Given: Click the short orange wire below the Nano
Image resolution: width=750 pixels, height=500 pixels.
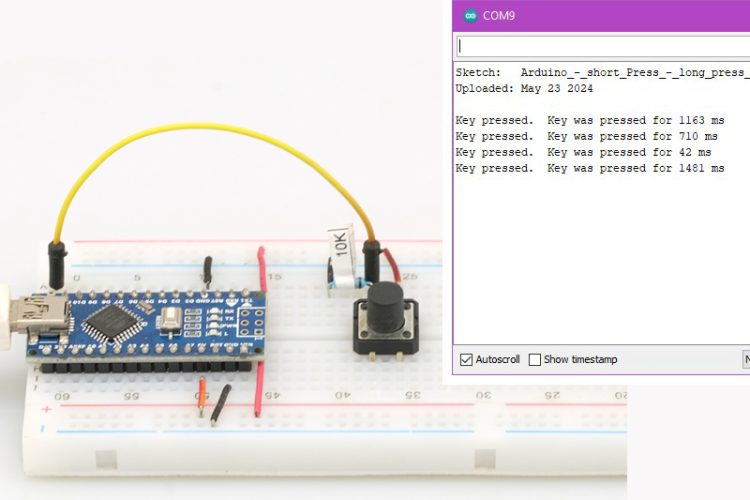Looking at the screenshot, I should pos(201,394).
